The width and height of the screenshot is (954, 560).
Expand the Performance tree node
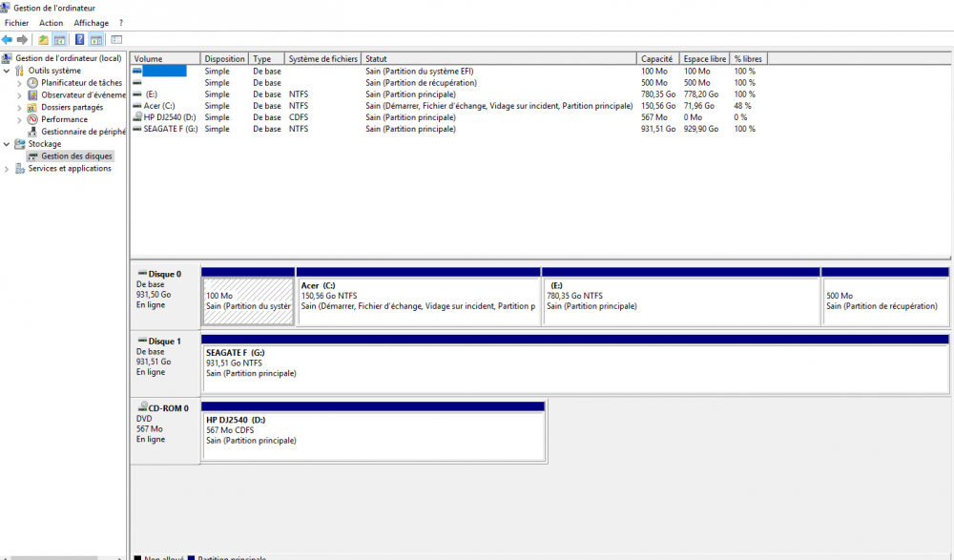coord(19,120)
